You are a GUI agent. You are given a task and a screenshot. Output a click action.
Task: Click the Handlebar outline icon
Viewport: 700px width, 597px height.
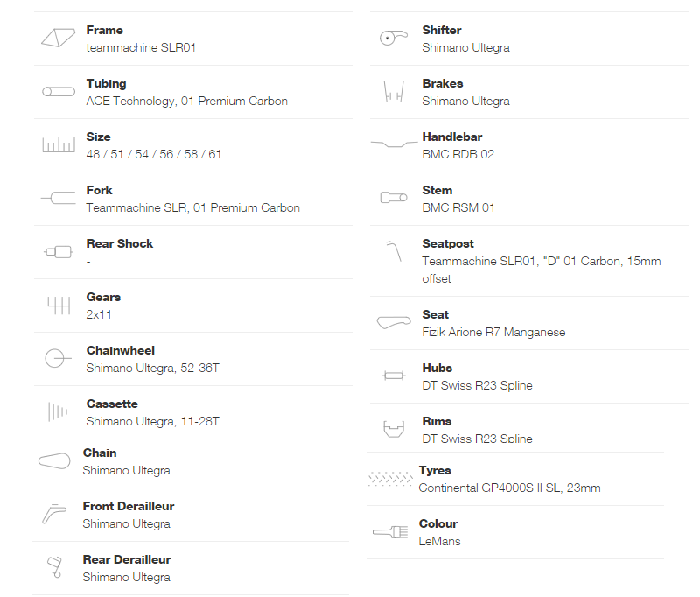tap(394, 144)
